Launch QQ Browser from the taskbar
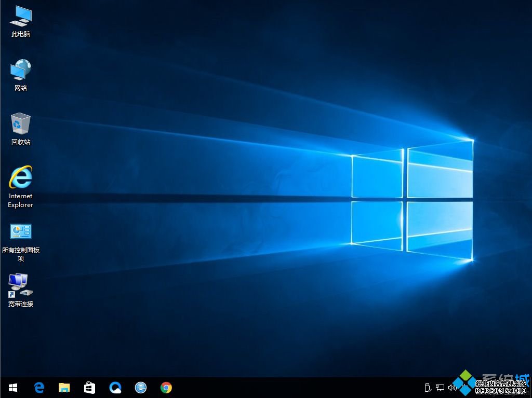The height and width of the screenshot is (398, 532). [115, 388]
